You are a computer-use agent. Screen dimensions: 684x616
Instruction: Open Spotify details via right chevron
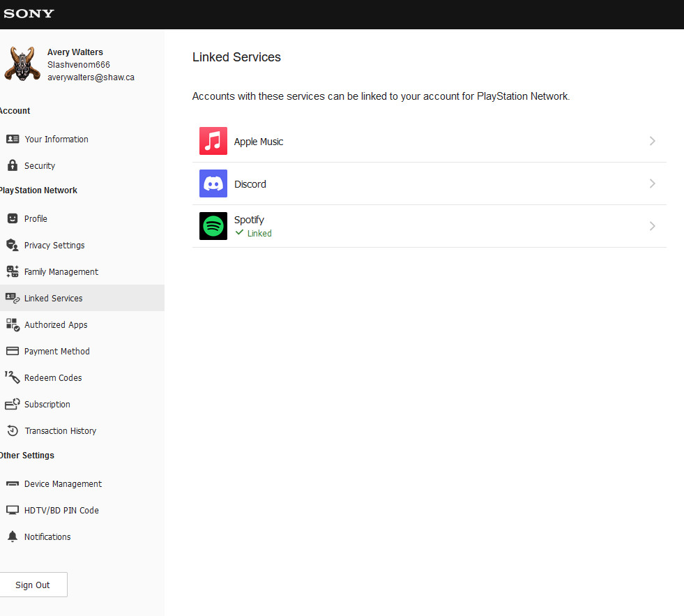click(x=652, y=226)
